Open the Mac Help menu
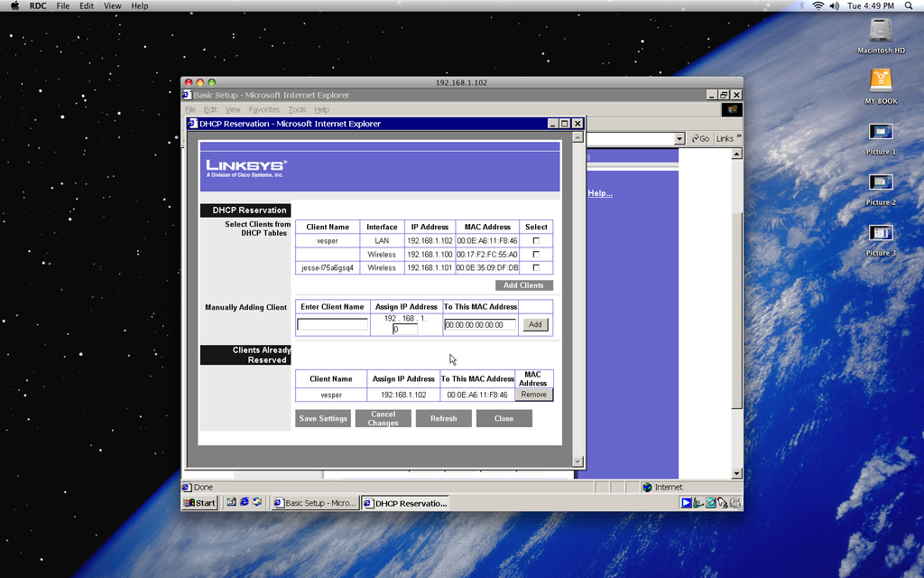The width and height of the screenshot is (924, 578). coord(140,6)
